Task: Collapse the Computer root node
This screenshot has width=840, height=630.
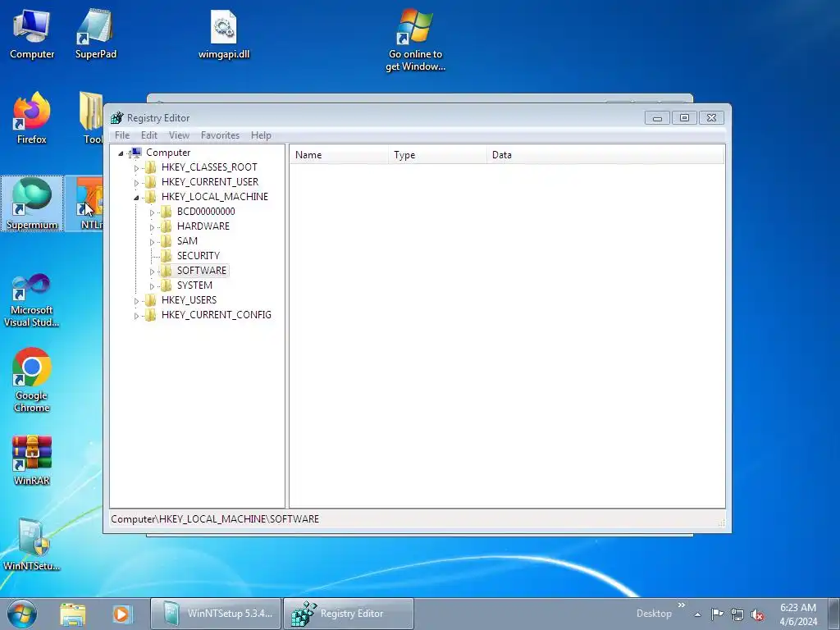Action: [x=121, y=153]
